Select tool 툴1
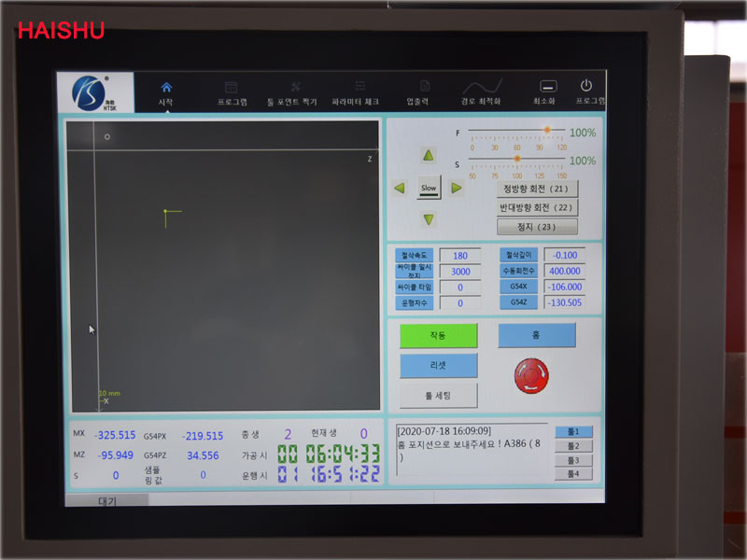Screen dimensions: 747x560 click(573, 432)
